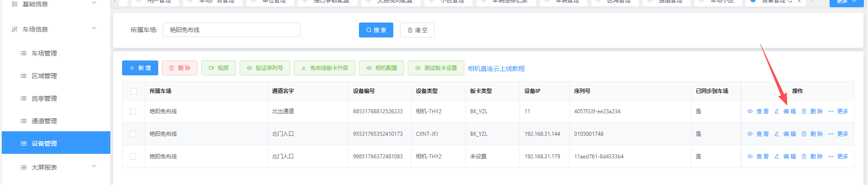The image size is (868, 185).
Task: Click the red 删除 toolbar button
Action: pyautogui.click(x=179, y=68)
